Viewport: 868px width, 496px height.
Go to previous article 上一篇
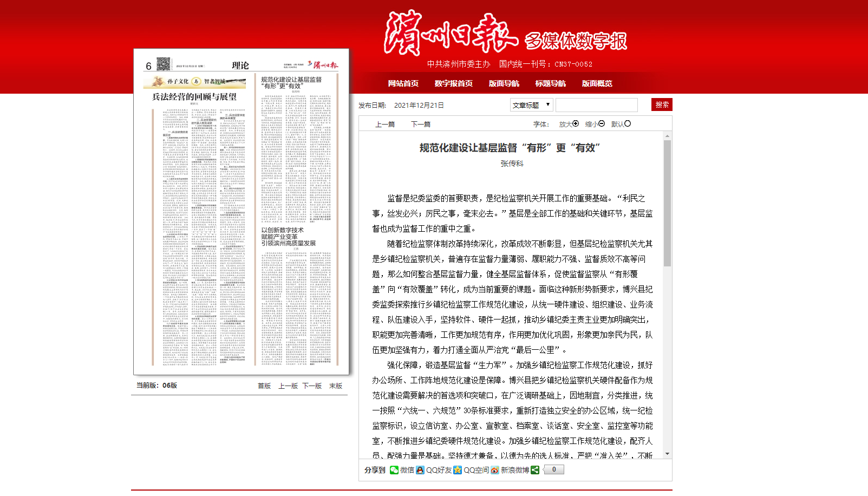[x=385, y=124]
